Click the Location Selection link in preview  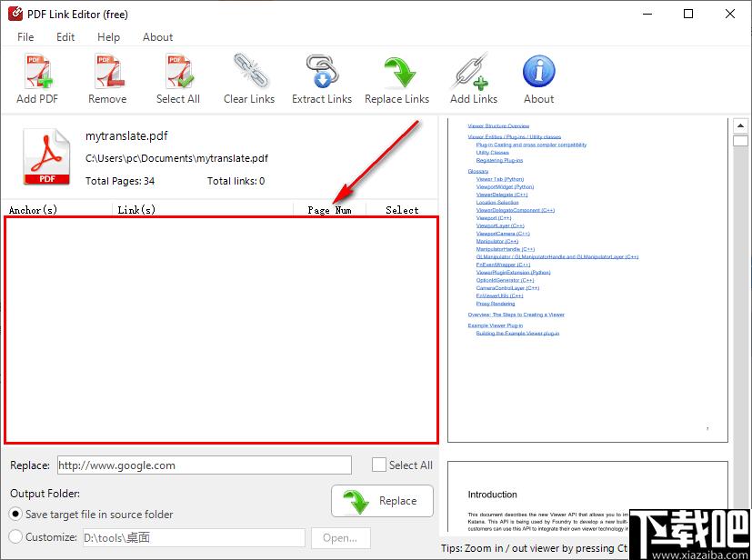497,203
